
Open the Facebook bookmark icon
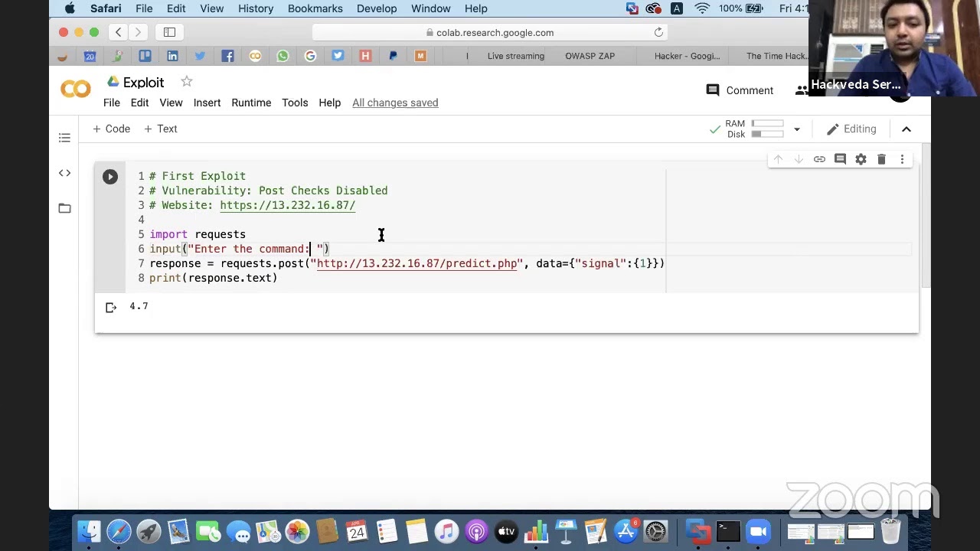point(227,56)
